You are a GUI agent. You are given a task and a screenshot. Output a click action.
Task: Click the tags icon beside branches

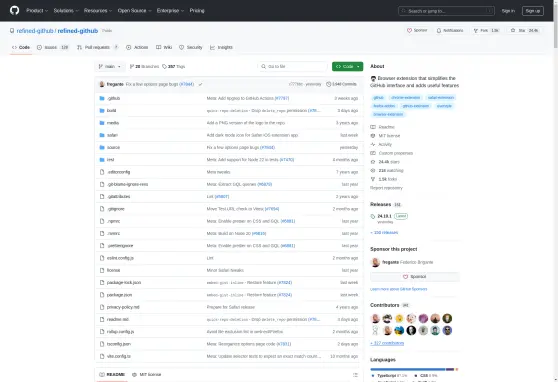click(164, 67)
